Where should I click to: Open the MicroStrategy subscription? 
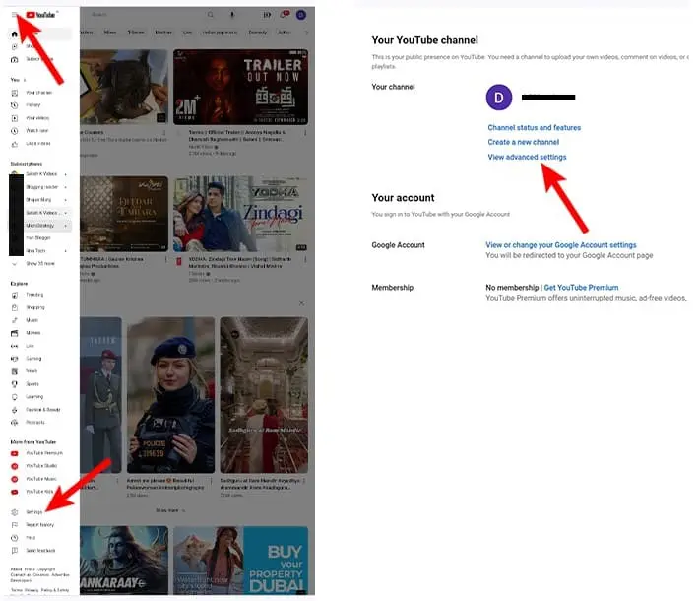pyautogui.click(x=39, y=226)
